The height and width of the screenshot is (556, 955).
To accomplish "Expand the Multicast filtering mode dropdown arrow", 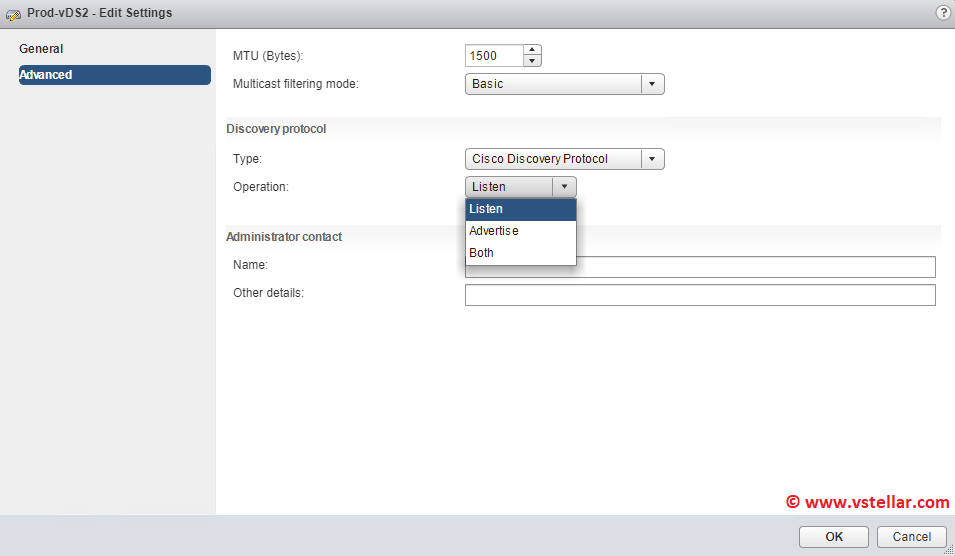I will tap(652, 84).
